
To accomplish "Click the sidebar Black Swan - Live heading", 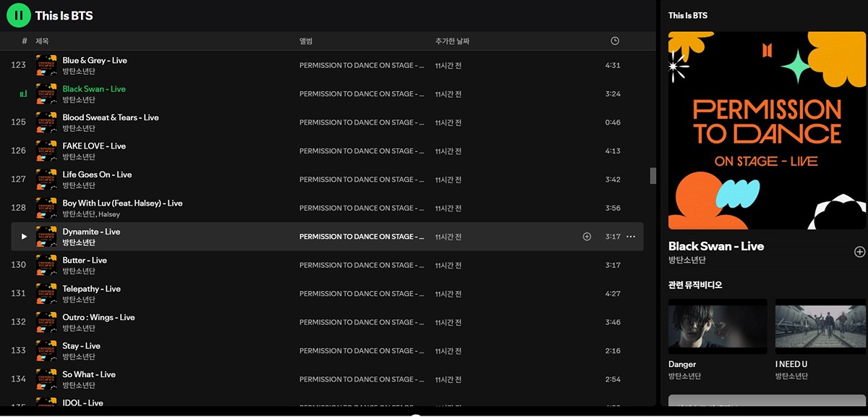I will tap(716, 246).
